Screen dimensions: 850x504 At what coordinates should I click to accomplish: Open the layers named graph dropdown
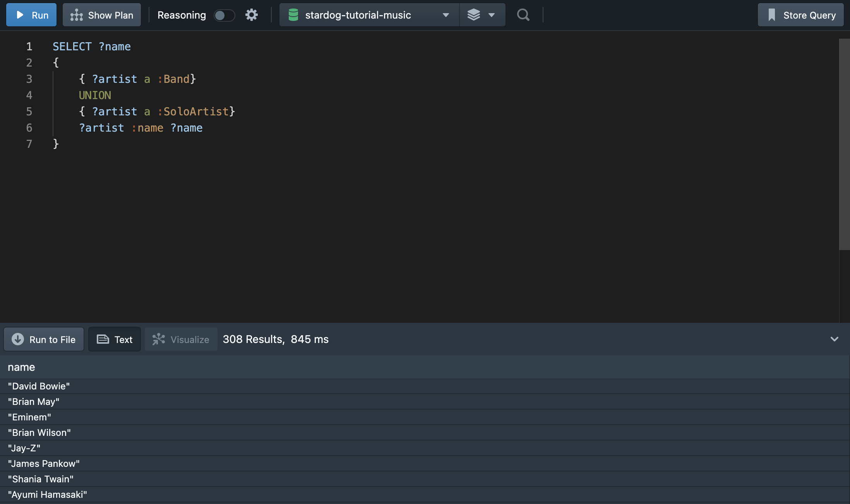click(x=482, y=15)
